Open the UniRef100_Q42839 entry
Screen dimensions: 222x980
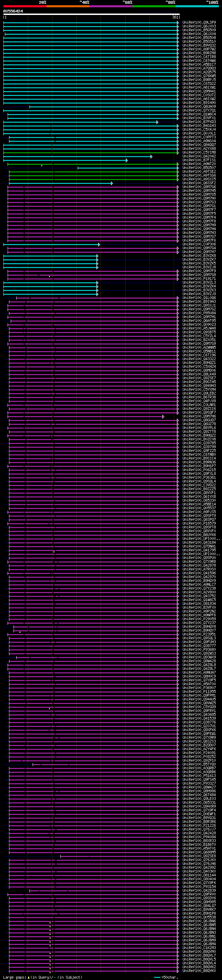pyautogui.click(x=199, y=891)
